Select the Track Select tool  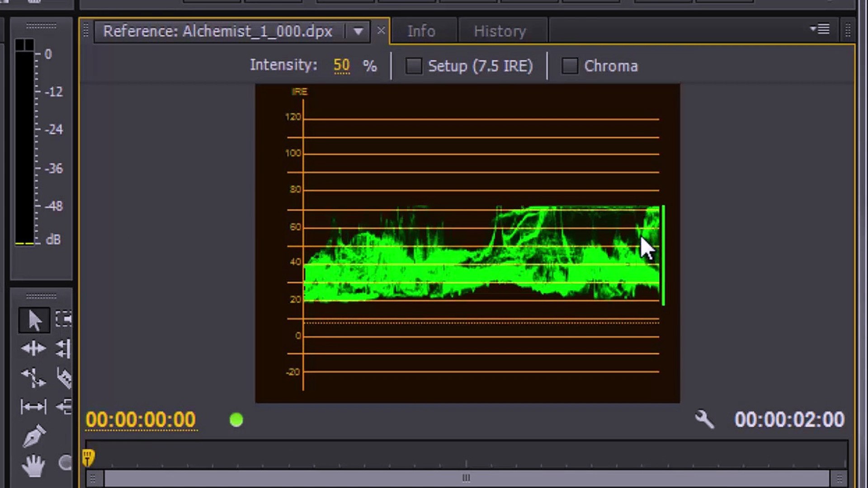pyautogui.click(x=64, y=319)
